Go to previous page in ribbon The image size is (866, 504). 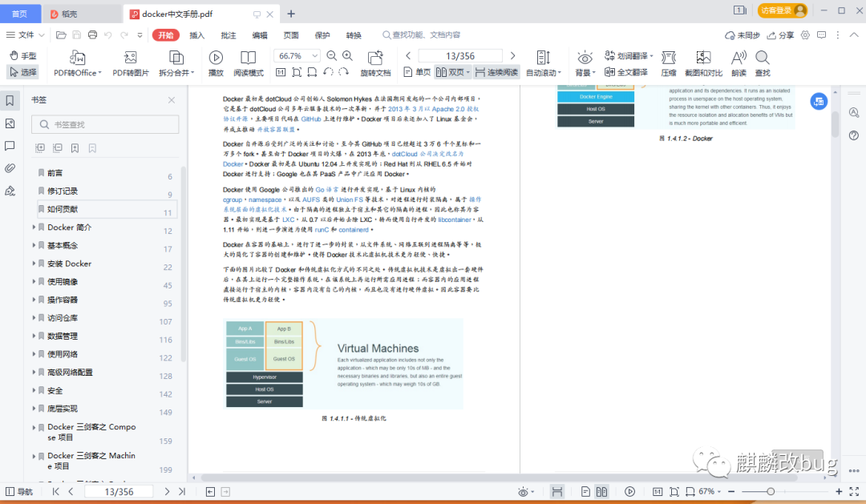[x=408, y=56]
